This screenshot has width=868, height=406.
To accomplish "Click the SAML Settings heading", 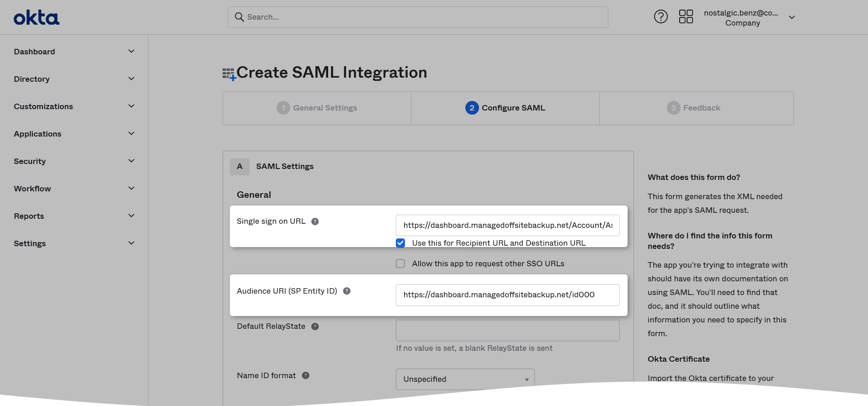I will coord(285,166).
